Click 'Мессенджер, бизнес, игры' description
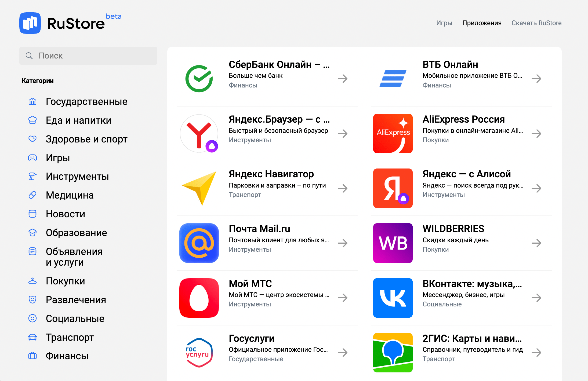Screen dimensions: 588x381 pos(463,295)
